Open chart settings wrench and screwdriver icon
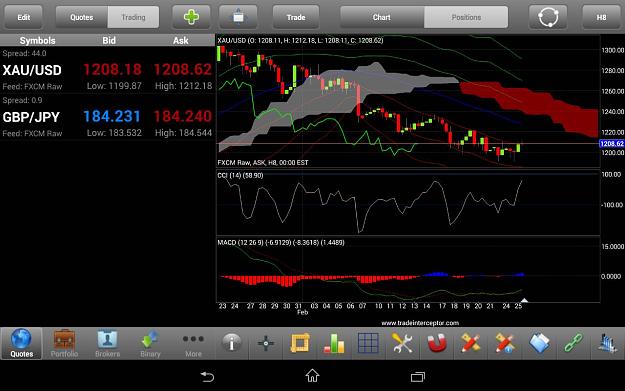The image size is (625, 391). pos(402,343)
